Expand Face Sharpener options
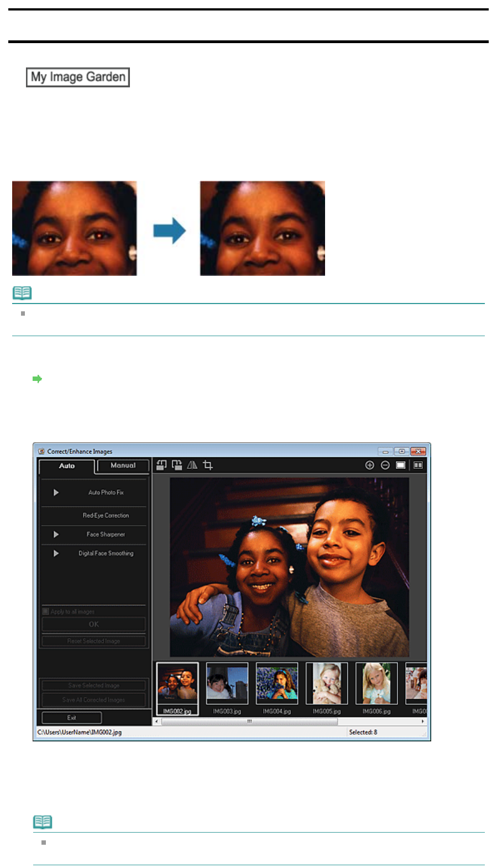 point(56,534)
